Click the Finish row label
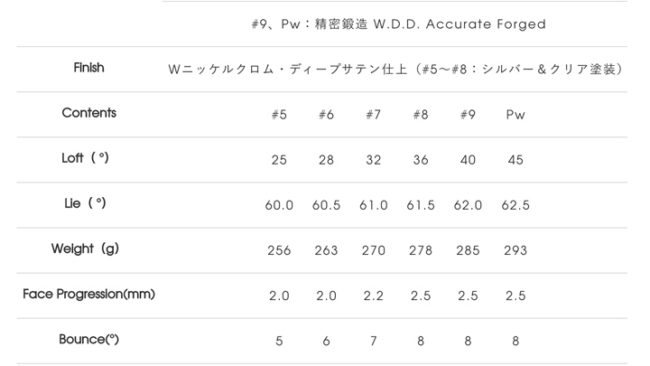The image size is (650, 366). pos(89,68)
